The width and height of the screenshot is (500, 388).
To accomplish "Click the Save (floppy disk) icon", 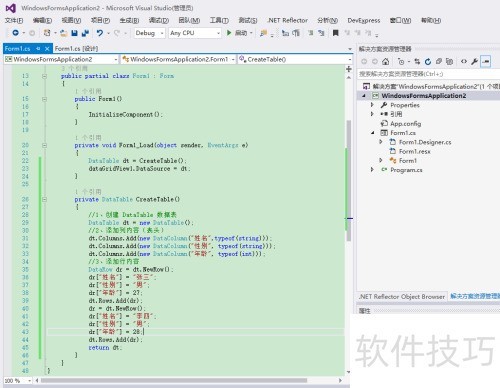I will [x=74, y=33].
